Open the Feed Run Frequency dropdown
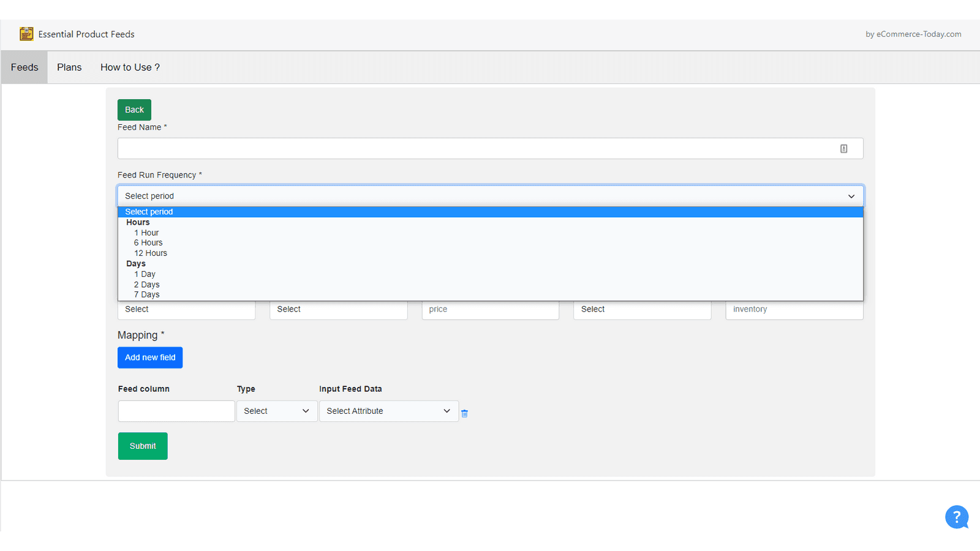The width and height of the screenshot is (980, 551). (x=490, y=196)
